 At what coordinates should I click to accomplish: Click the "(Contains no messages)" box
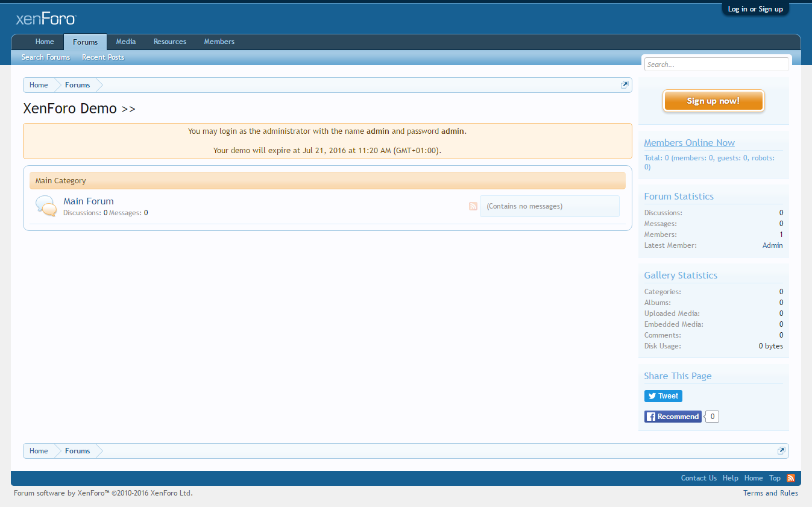point(549,206)
